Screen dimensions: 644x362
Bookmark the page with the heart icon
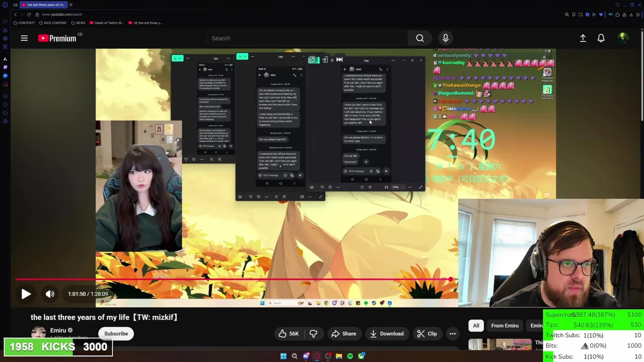coord(601,15)
